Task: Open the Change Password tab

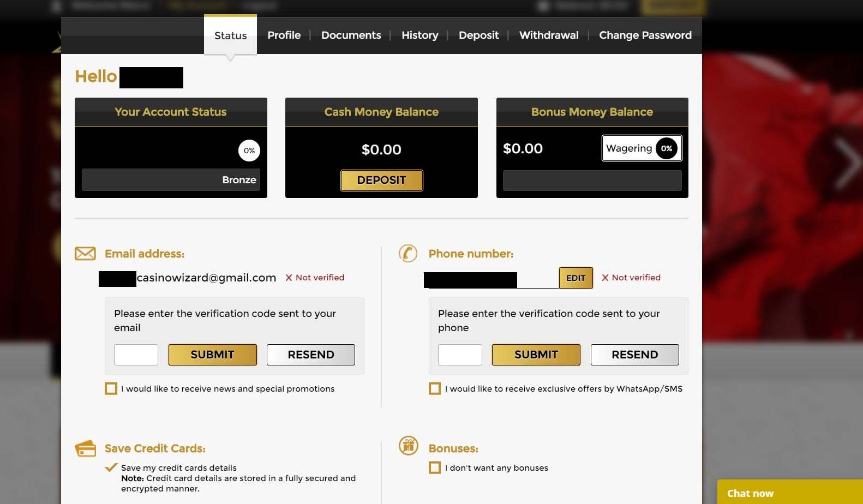Action: click(645, 35)
